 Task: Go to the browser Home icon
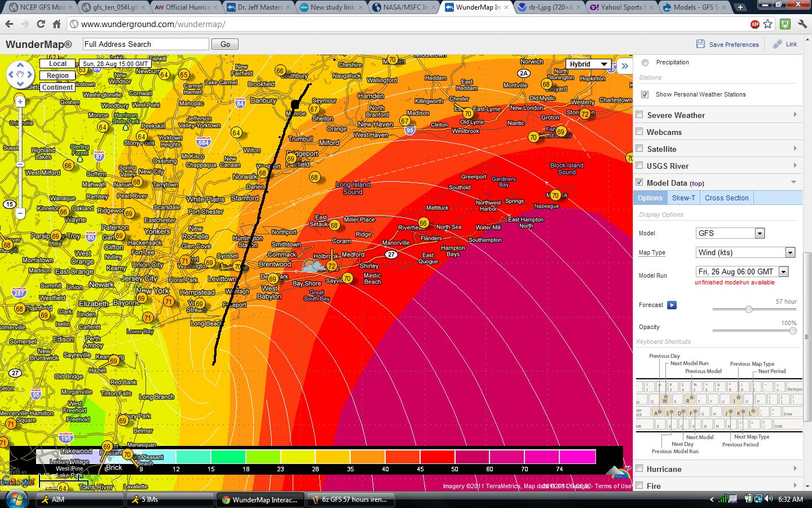[x=56, y=24]
